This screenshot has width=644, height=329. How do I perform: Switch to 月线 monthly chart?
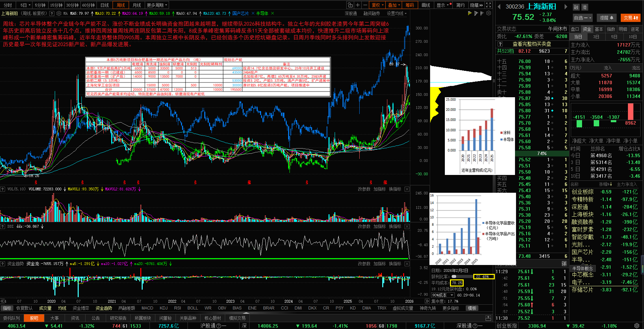coord(137,5)
